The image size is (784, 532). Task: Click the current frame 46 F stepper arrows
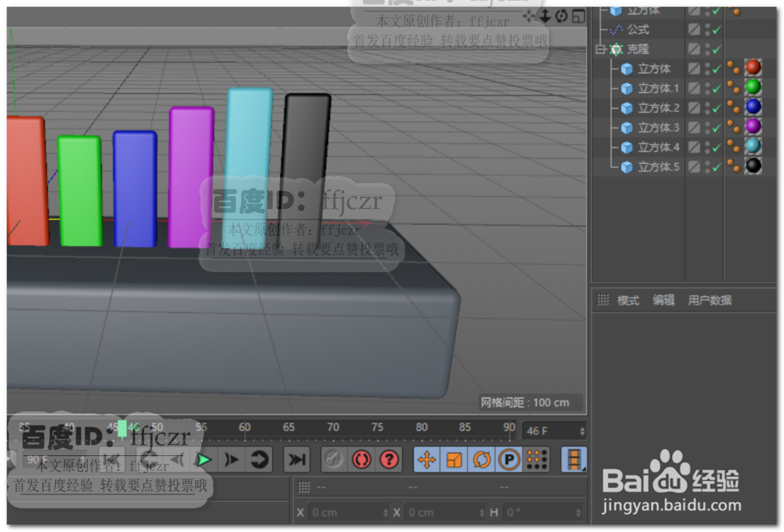582,431
